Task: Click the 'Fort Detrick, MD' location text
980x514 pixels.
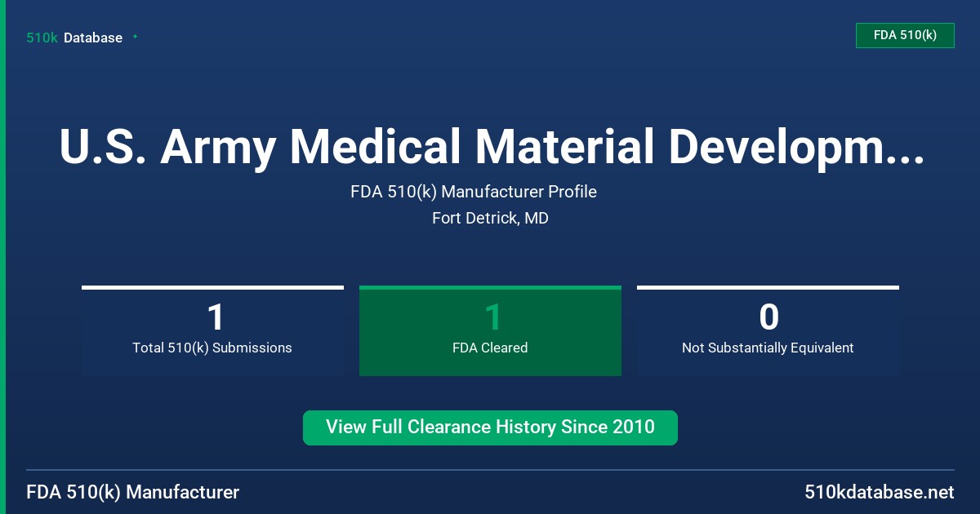Action: (490, 219)
